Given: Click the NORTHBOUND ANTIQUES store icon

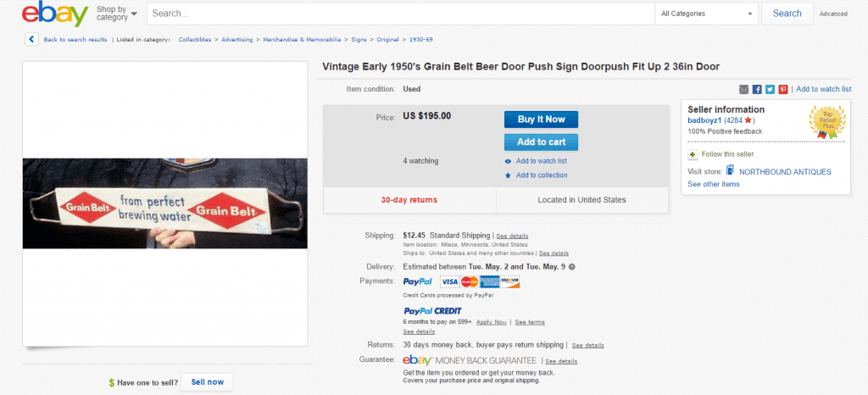Looking at the screenshot, I should (730, 171).
